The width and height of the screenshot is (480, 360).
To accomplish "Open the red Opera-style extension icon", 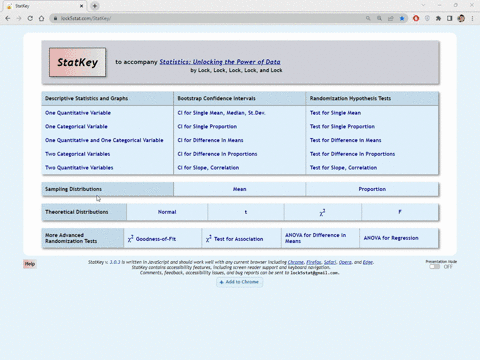I will click(416, 18).
